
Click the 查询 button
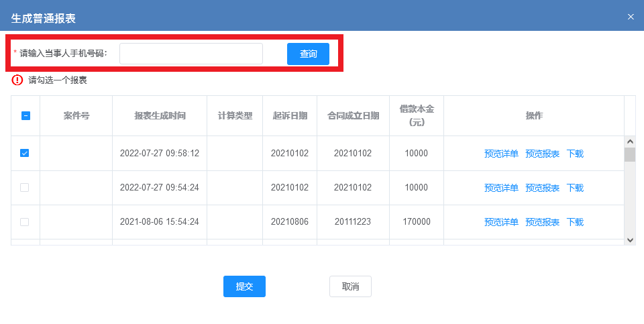pyautogui.click(x=308, y=54)
